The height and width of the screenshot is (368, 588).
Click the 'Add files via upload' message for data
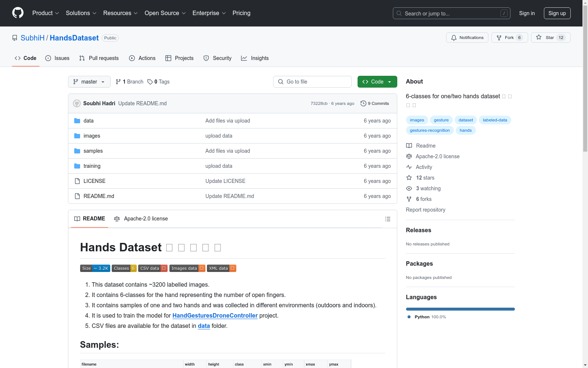(228, 121)
